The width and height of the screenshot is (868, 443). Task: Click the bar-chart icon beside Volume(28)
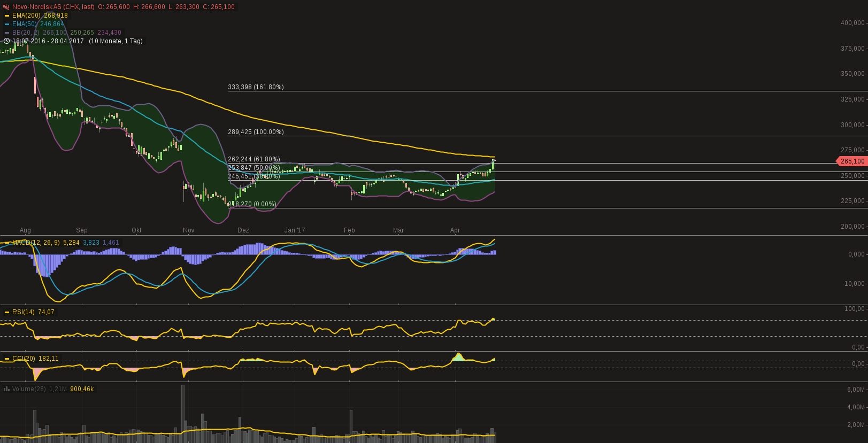6,389
